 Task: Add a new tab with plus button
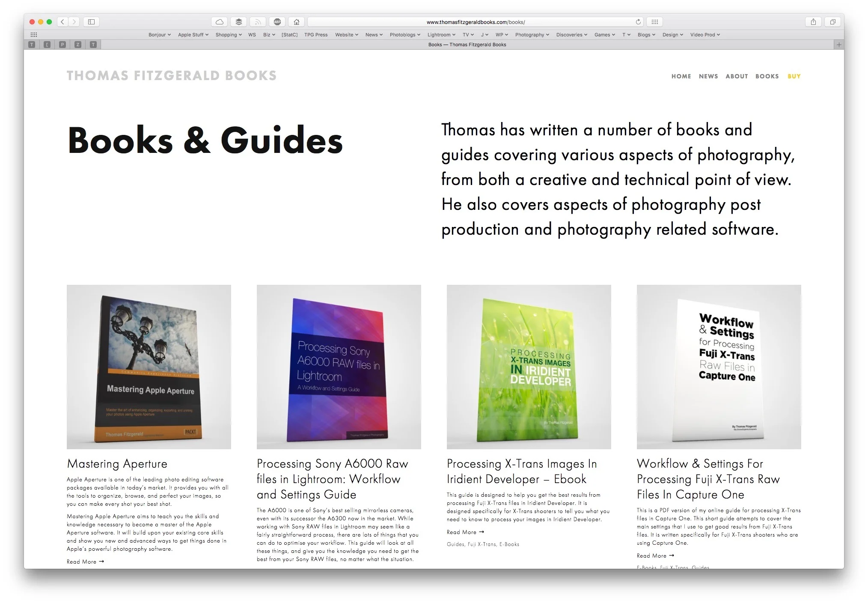click(839, 45)
